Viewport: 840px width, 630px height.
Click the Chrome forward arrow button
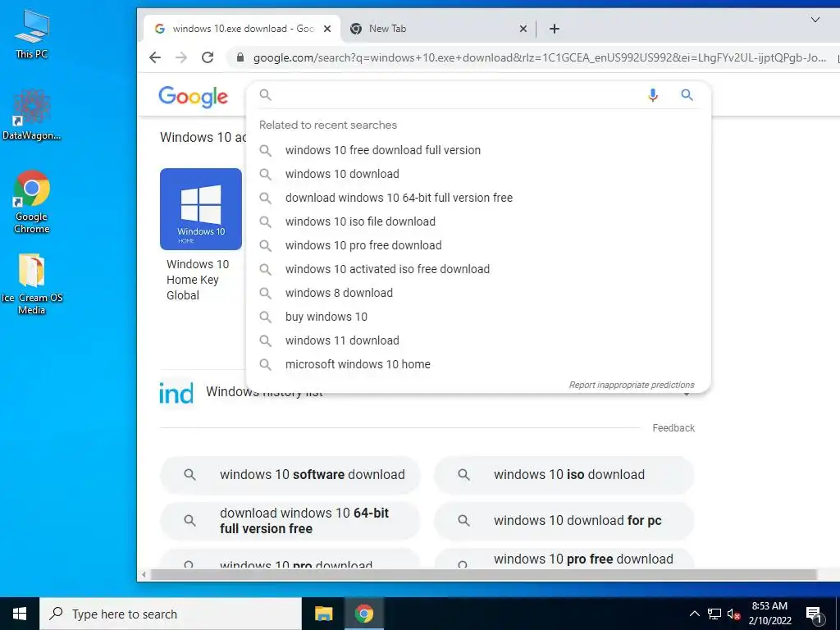tap(181, 57)
